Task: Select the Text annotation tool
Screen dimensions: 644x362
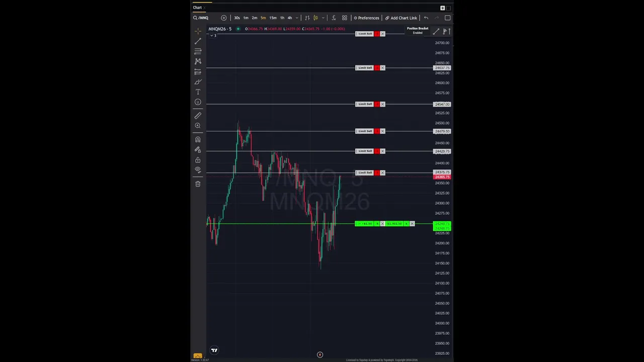Action: point(198,92)
